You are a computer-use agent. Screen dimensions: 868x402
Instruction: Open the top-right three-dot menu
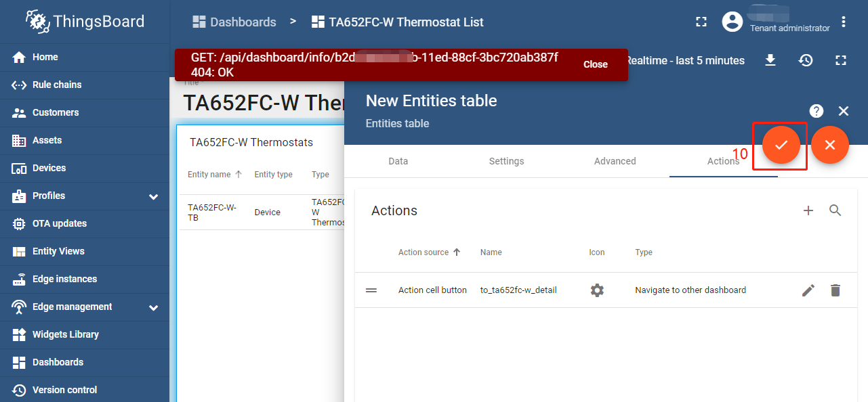coord(844,22)
